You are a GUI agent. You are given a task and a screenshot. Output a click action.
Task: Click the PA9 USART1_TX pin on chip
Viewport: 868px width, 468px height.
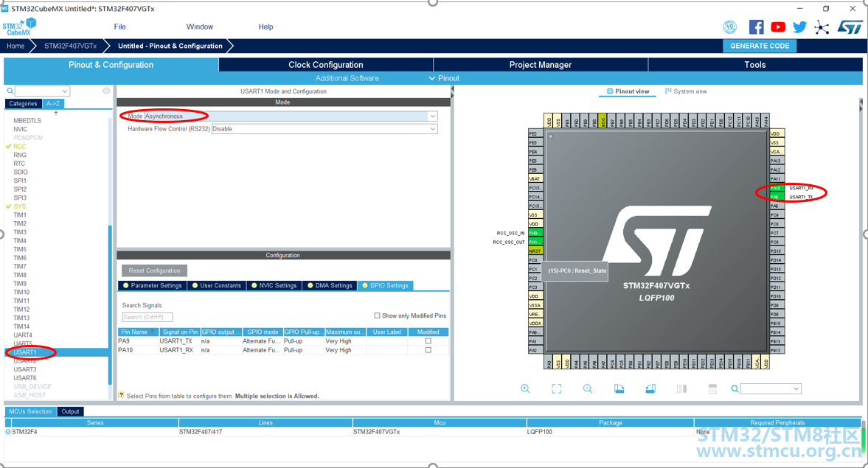coord(776,197)
